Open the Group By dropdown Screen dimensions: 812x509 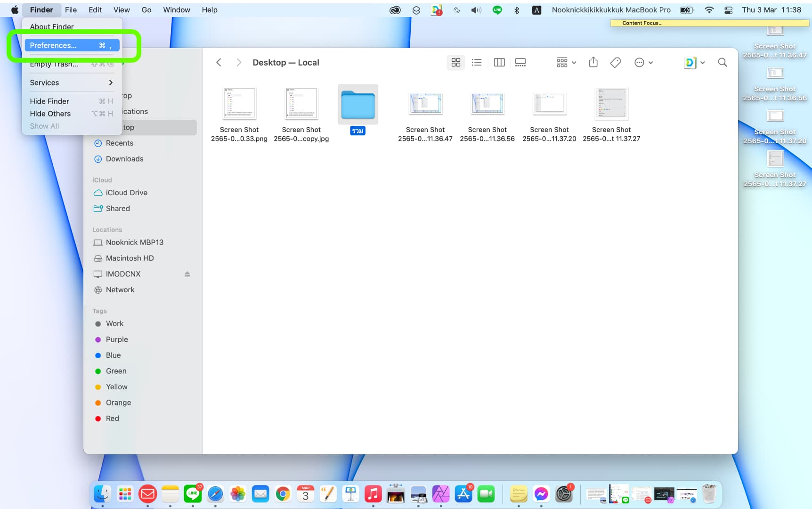click(566, 62)
